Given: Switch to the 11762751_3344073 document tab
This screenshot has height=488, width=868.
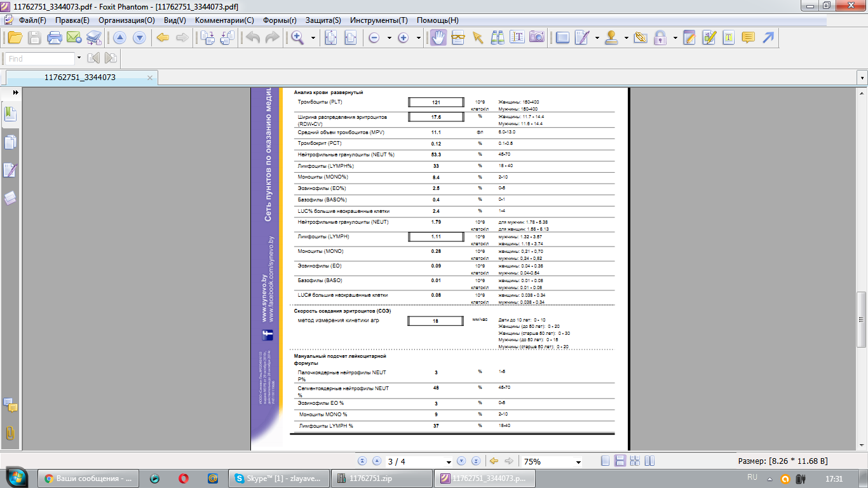Looking at the screenshot, I should tap(79, 78).
